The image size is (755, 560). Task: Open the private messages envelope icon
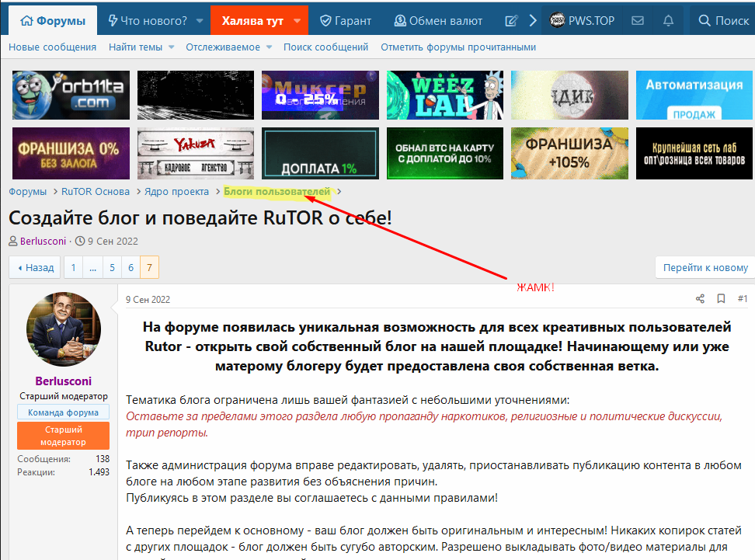[638, 21]
